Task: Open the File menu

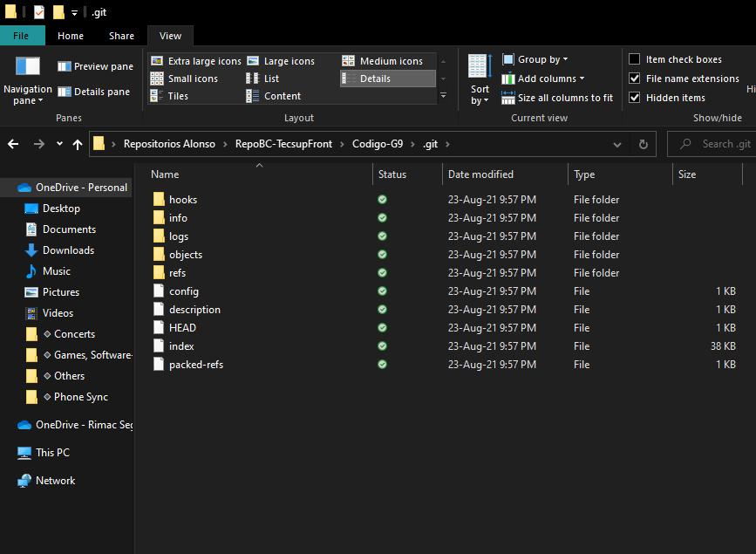Action: (22, 36)
